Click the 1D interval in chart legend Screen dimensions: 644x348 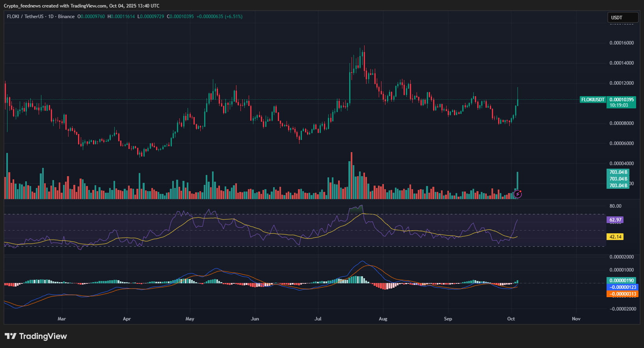click(50, 17)
